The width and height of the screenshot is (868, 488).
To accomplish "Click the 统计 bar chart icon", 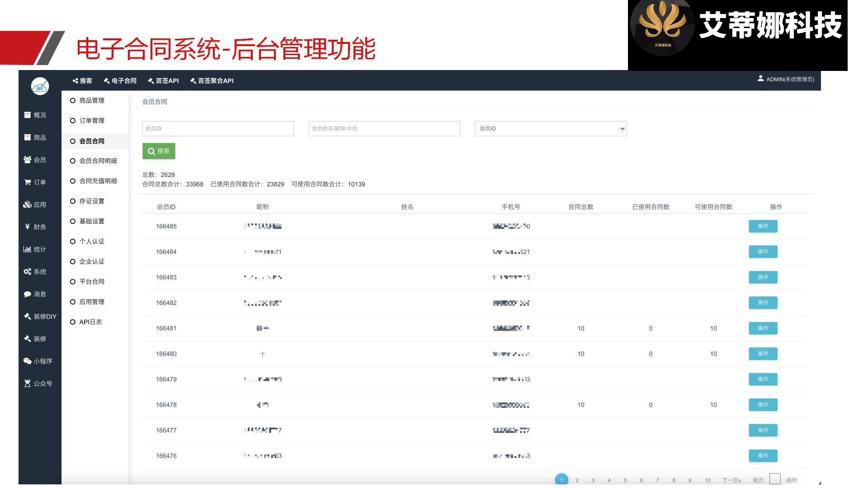I will click(28, 249).
